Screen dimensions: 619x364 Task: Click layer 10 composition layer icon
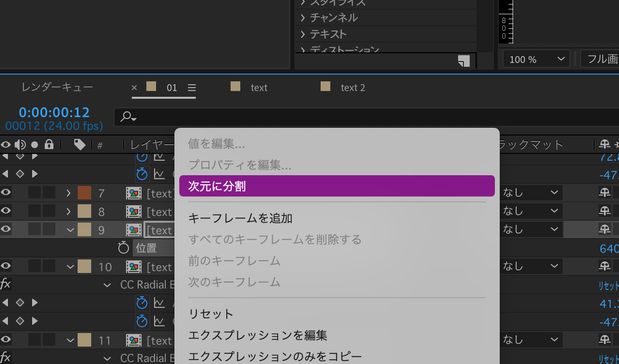134,267
